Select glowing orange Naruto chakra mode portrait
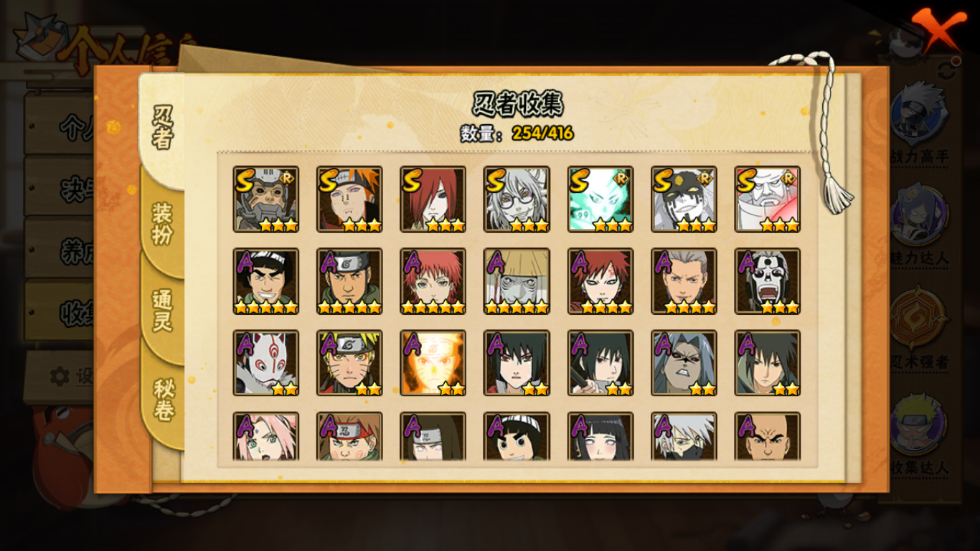This screenshot has width=980, height=551. pyautogui.click(x=433, y=363)
